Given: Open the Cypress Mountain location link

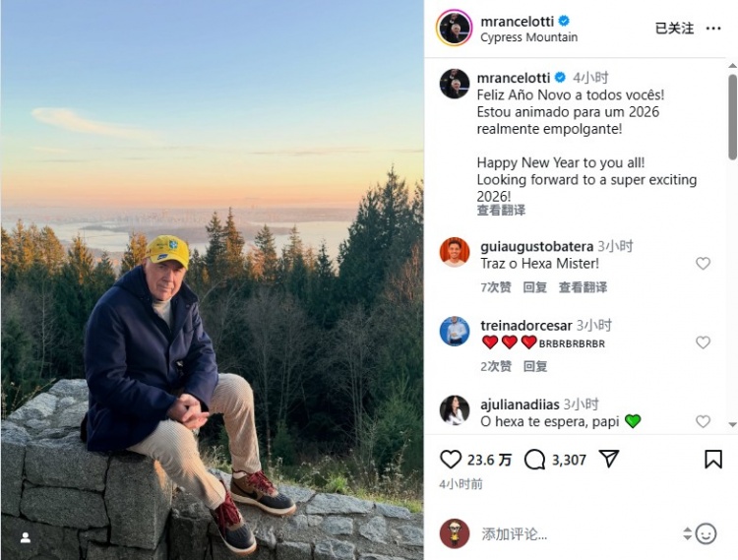Looking at the screenshot, I should (528, 37).
